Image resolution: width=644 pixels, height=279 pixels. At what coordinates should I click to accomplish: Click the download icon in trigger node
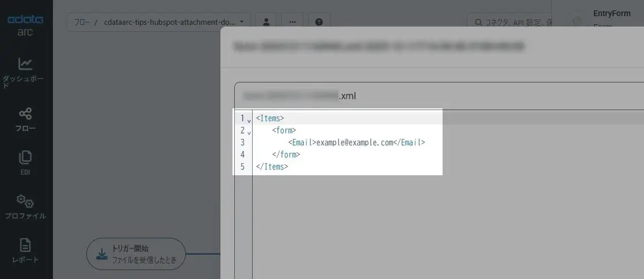coord(101,254)
